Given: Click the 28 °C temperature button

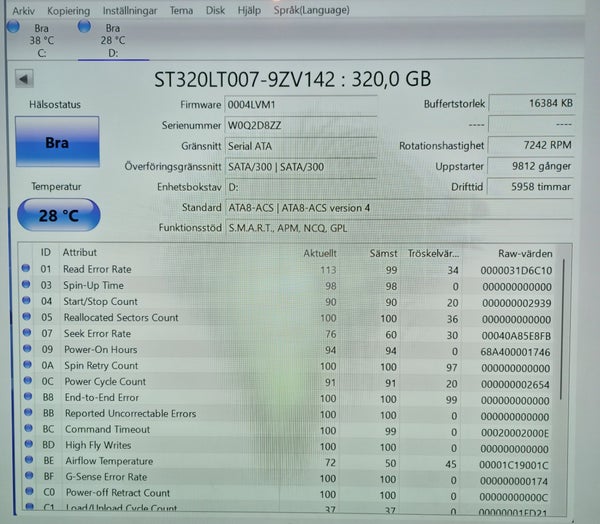Looking at the screenshot, I should click(x=59, y=215).
